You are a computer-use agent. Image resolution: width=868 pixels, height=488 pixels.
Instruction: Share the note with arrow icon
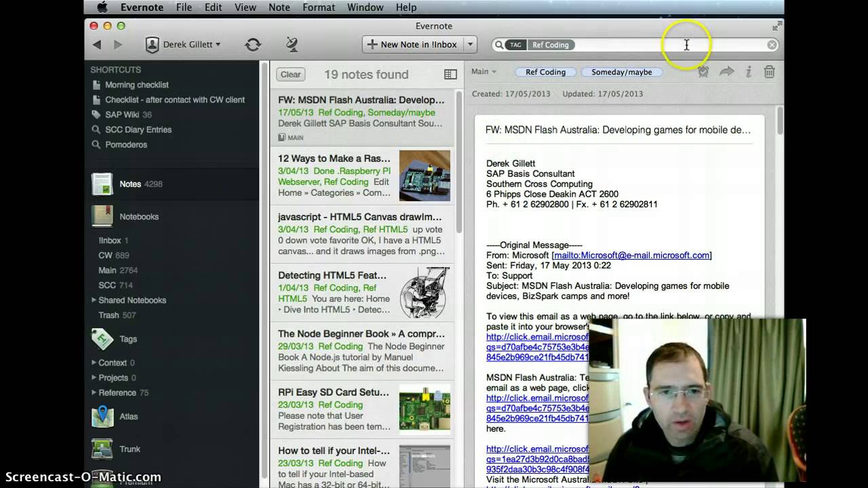(x=727, y=72)
